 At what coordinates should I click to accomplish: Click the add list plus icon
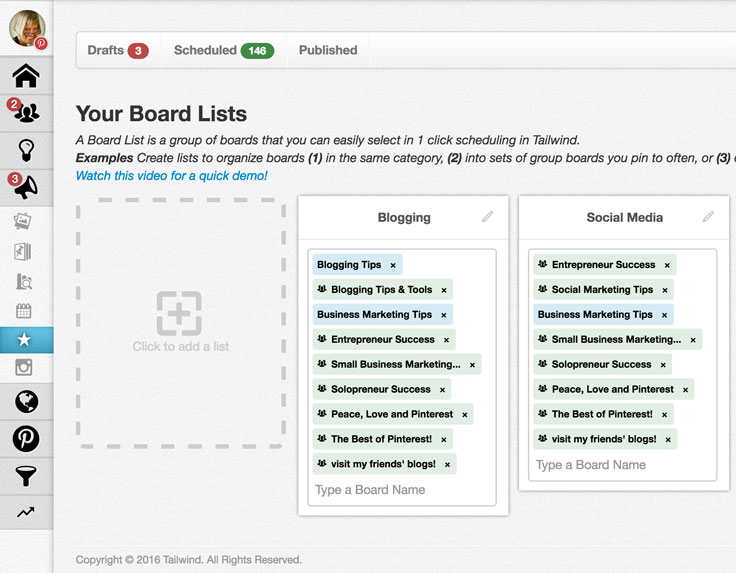click(179, 313)
